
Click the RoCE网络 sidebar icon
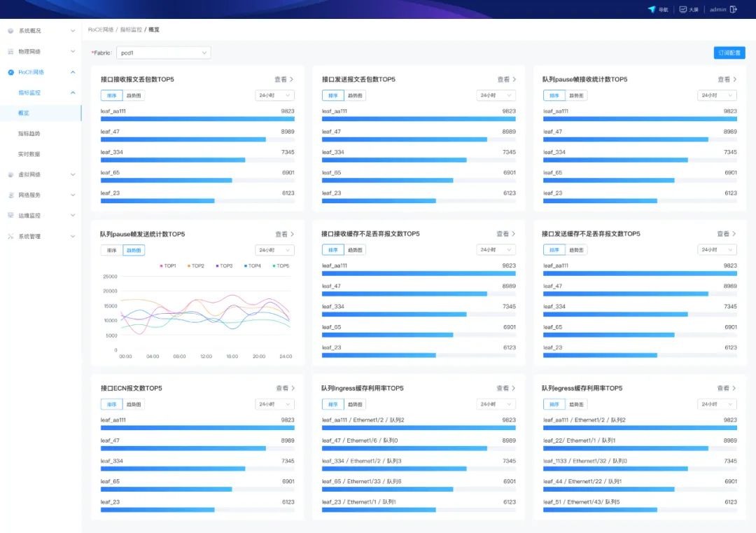tap(10, 72)
